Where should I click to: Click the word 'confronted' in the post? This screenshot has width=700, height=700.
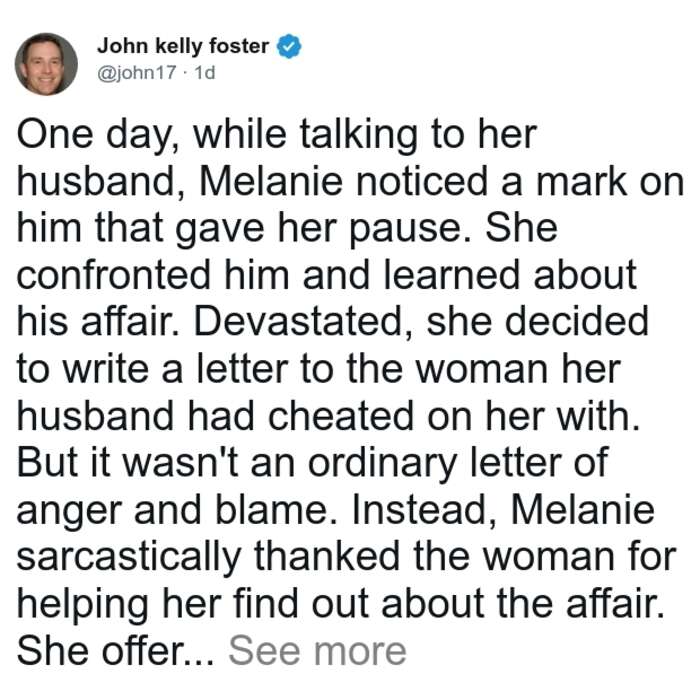[113, 275]
